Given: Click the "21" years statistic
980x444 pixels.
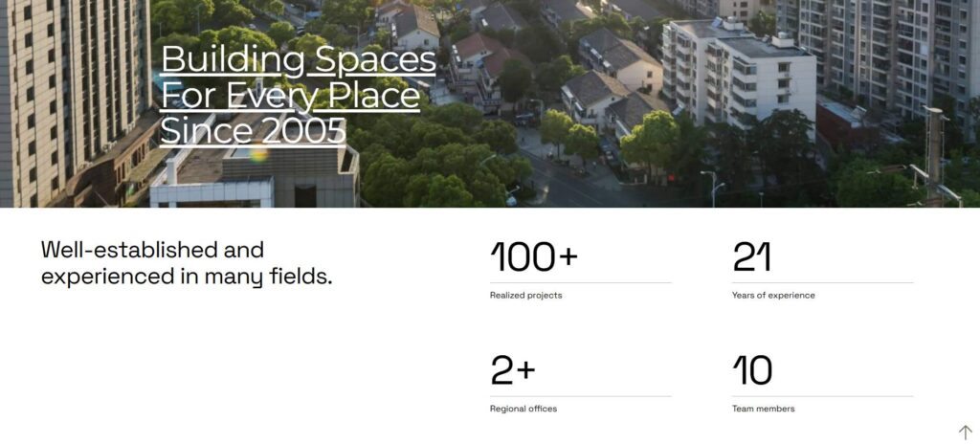Looking at the screenshot, I should tap(751, 257).
